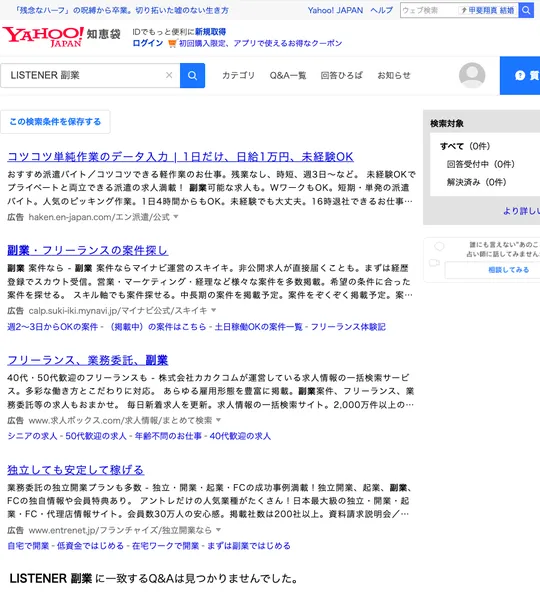The height and width of the screenshot is (600, 540).
Task: Focus the ウェブ検索 input field
Action: coord(429,10)
